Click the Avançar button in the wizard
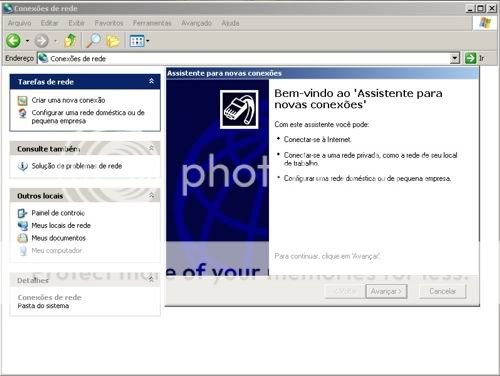This screenshot has width=500, height=376. point(386,291)
